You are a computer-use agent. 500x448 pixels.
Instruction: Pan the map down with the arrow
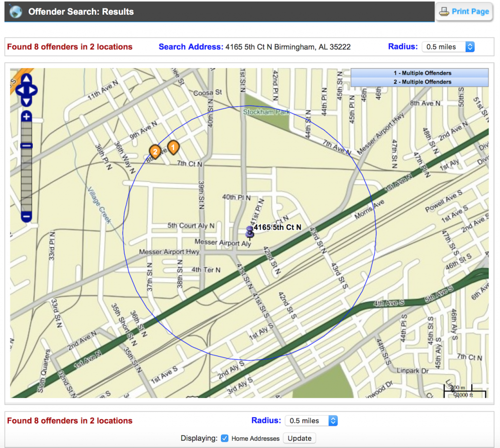point(27,101)
